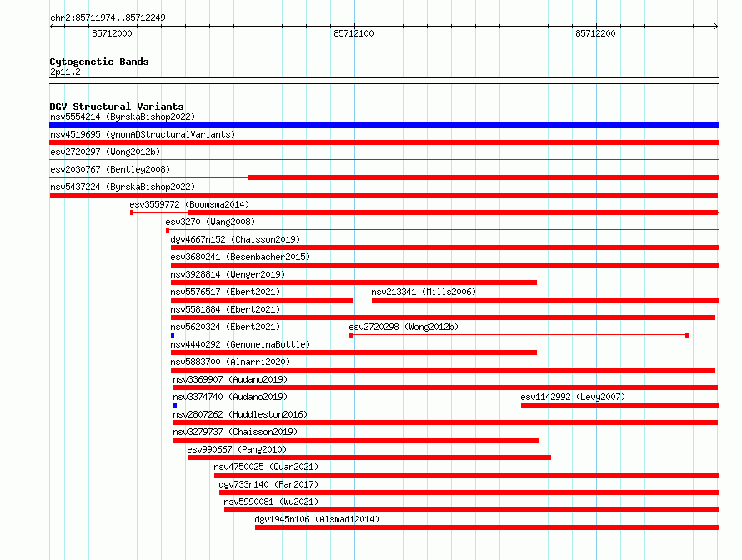This screenshot has height=560, width=742.
Task: Open variant nsv3279737 (Chaisson2019)
Action: click(235, 432)
